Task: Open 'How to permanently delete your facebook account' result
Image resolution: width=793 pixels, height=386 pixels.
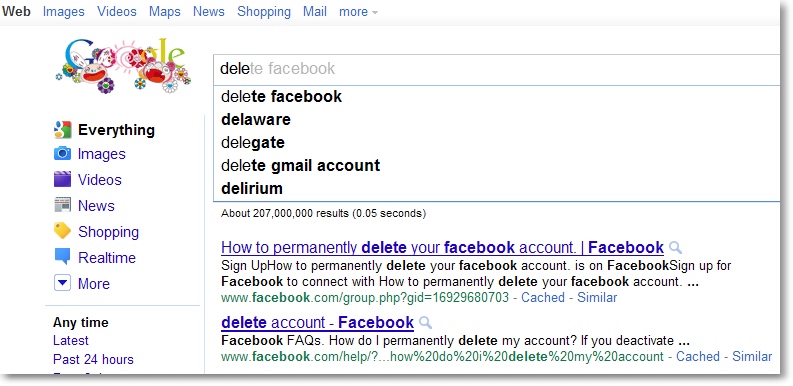Action: [x=443, y=248]
